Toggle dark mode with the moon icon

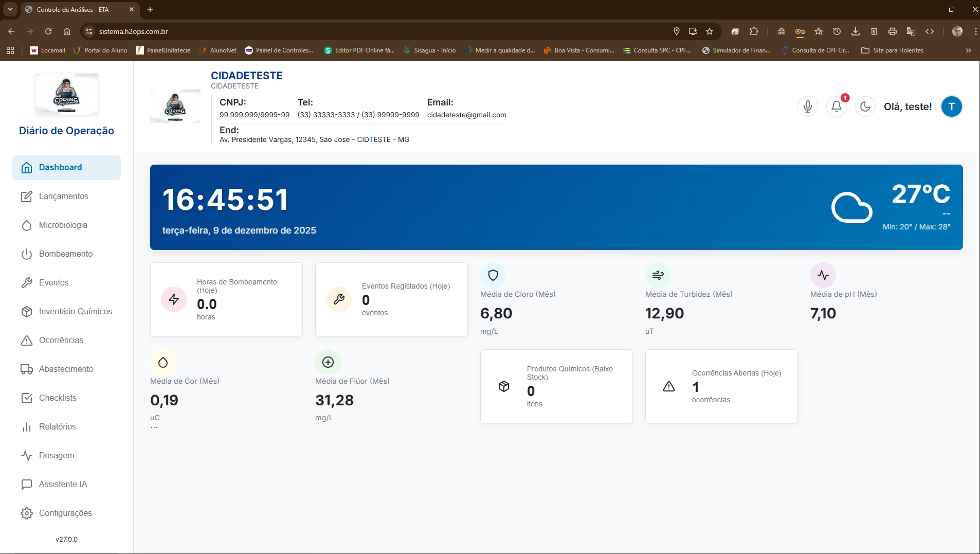tap(865, 106)
